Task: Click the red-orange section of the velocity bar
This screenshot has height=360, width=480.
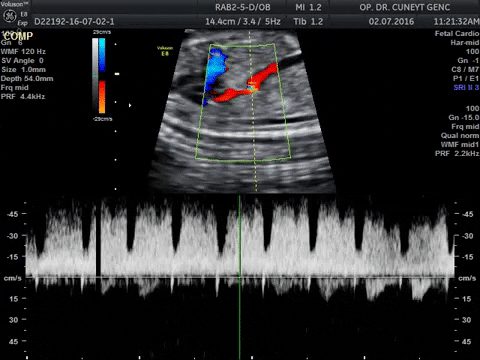Action: tap(102, 97)
